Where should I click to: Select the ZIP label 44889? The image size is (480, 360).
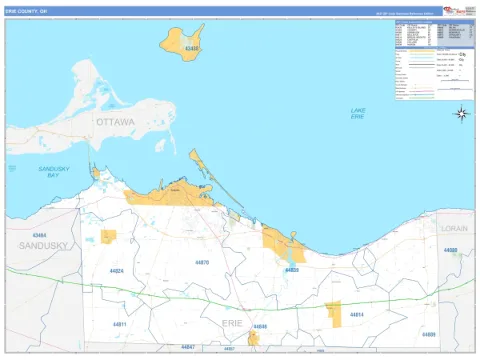429,335
